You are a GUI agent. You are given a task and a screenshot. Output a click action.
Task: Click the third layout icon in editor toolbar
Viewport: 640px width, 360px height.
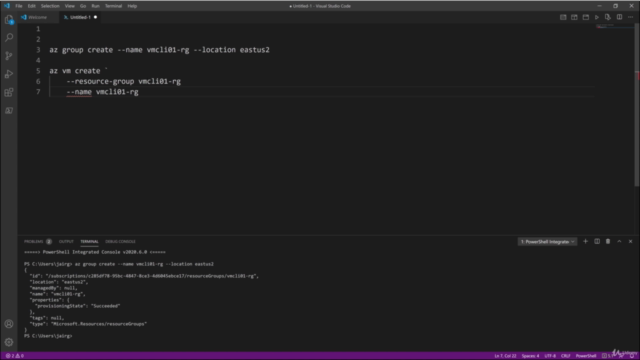click(x=586, y=17)
